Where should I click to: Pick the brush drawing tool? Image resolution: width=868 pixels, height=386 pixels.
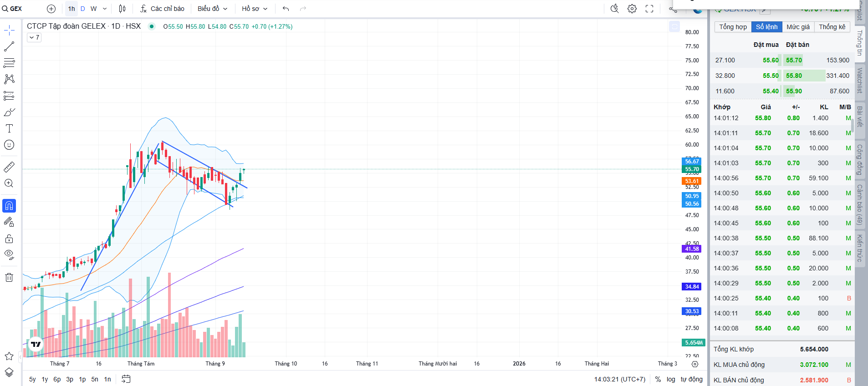pyautogui.click(x=9, y=112)
